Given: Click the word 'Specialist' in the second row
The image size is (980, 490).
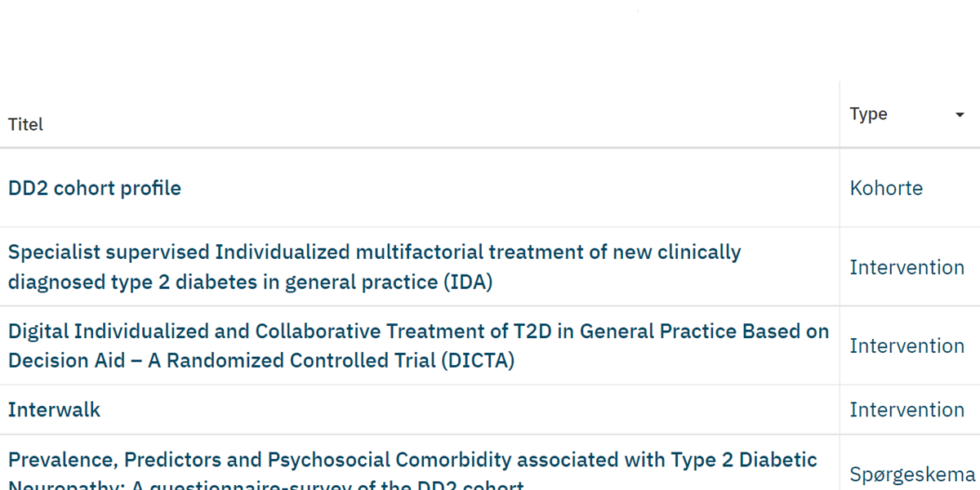Looking at the screenshot, I should tap(54, 252).
